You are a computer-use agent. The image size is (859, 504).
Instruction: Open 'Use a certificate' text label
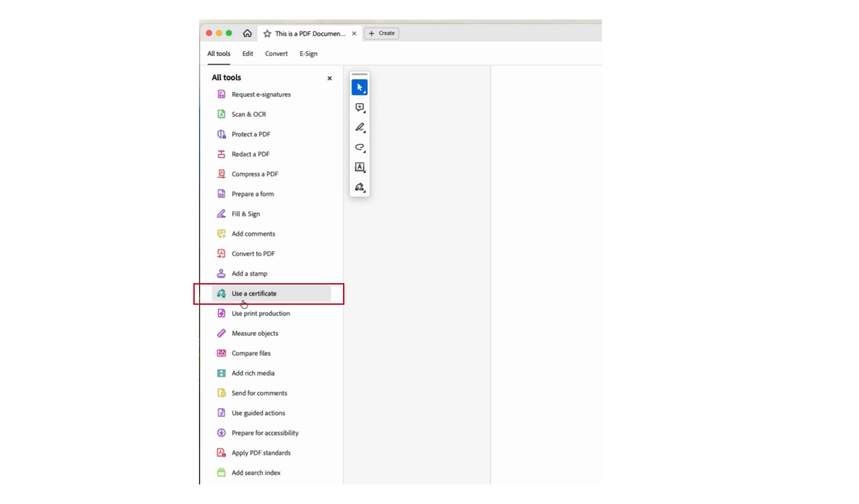coord(254,293)
